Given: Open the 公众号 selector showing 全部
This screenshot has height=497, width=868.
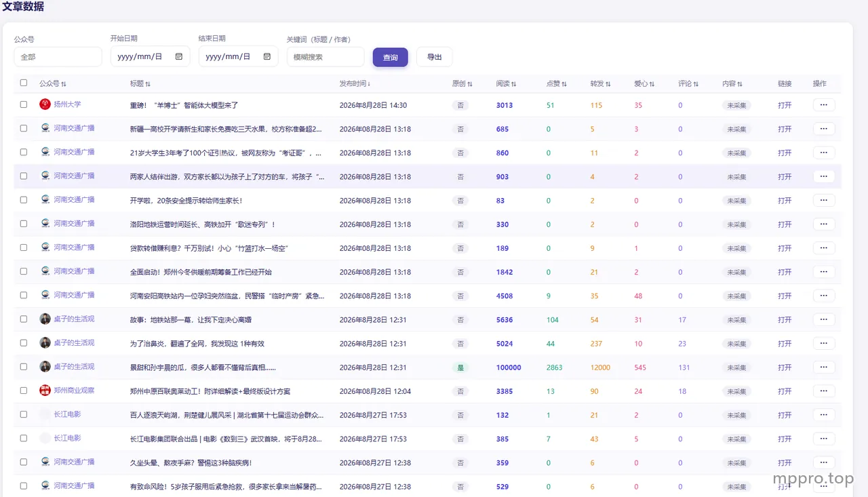Looking at the screenshot, I should pos(58,57).
